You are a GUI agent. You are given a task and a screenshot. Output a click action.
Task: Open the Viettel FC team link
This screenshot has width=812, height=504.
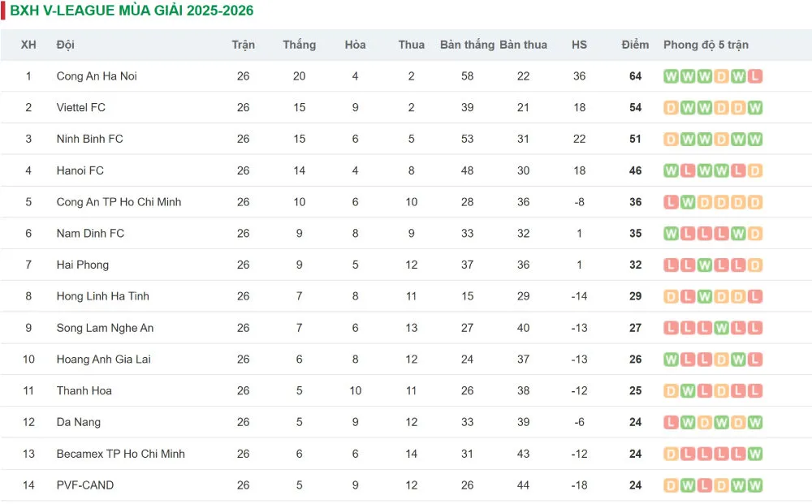(80, 108)
